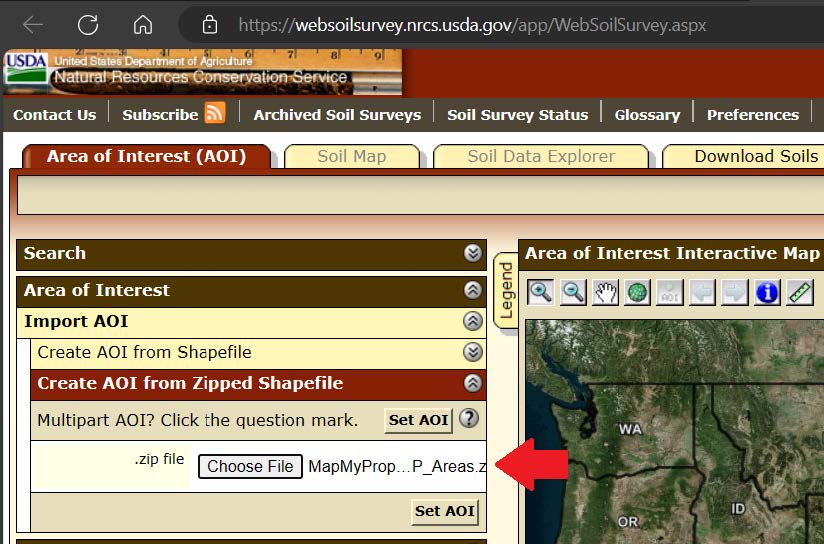
Task: Expand Create AOI from Shapefile section
Action: click(x=473, y=352)
